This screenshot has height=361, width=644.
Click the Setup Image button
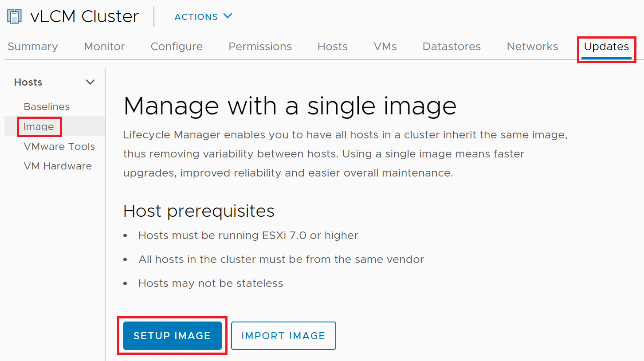(172, 336)
